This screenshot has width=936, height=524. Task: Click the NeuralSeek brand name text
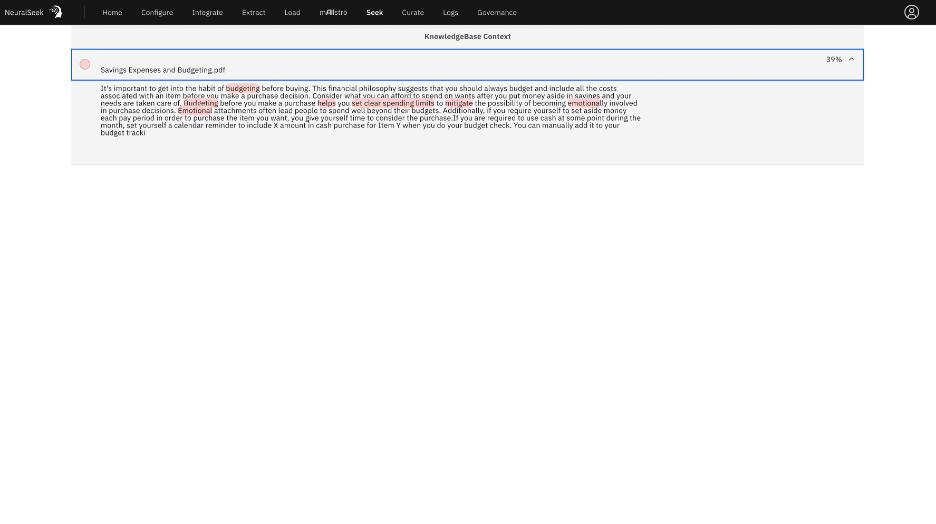coord(24,13)
